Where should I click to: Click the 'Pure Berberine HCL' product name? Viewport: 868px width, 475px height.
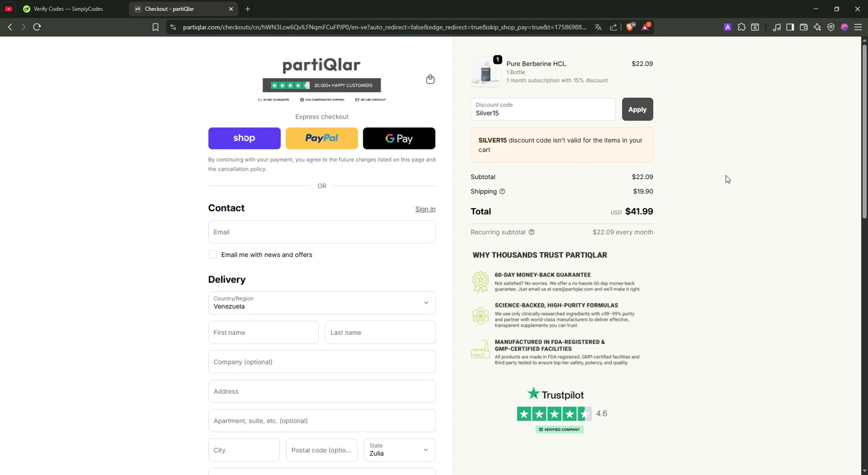pyautogui.click(x=536, y=64)
